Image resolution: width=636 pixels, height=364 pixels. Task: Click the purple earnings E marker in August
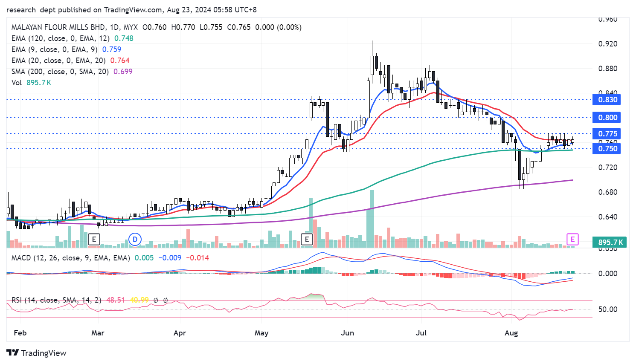click(x=572, y=240)
